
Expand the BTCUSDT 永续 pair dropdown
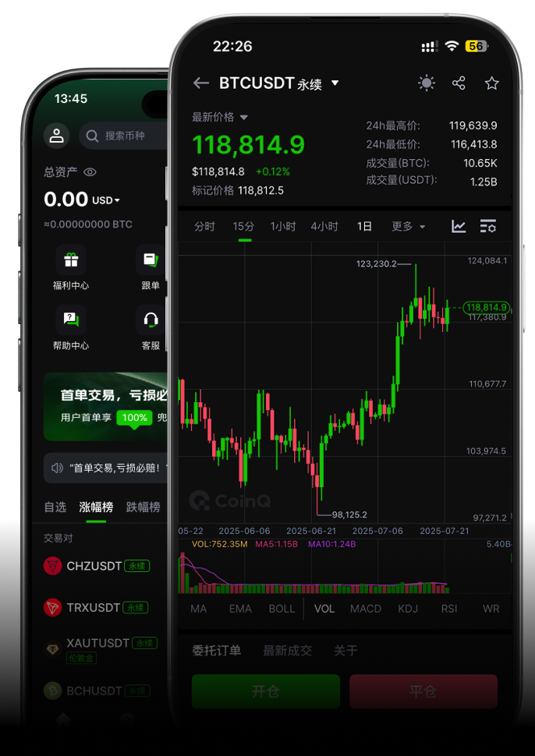(335, 83)
